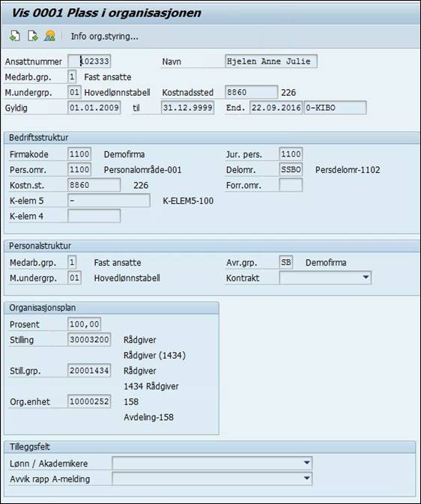Click M.undergrp. field in Personalstruktur
421x504 pixels.
click(x=75, y=278)
